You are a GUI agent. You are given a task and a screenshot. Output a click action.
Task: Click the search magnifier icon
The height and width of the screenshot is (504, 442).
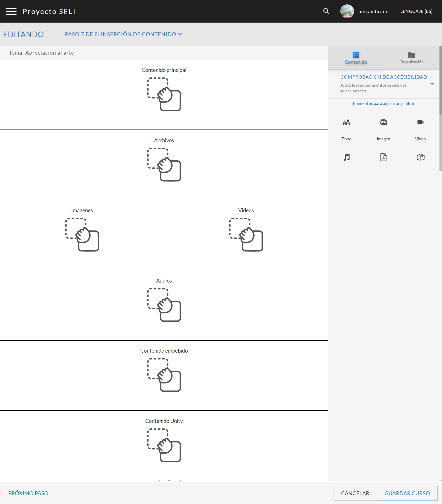326,11
